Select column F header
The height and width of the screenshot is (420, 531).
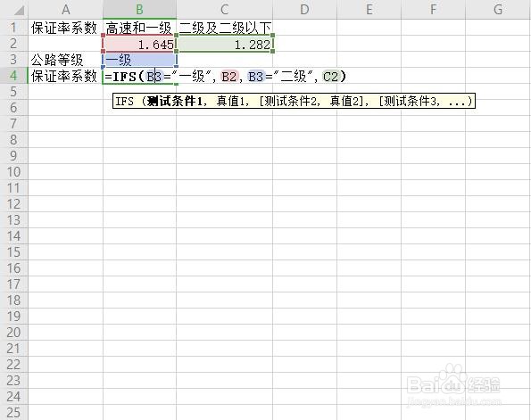click(x=433, y=10)
